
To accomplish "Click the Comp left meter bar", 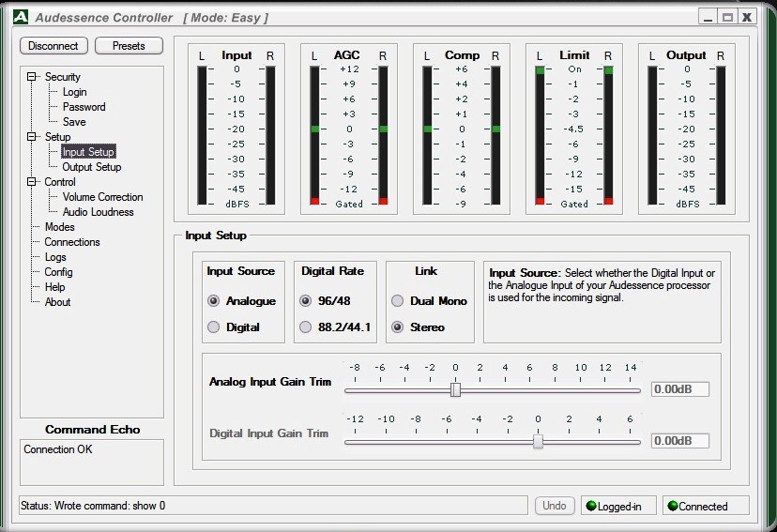I will pyautogui.click(x=427, y=135).
